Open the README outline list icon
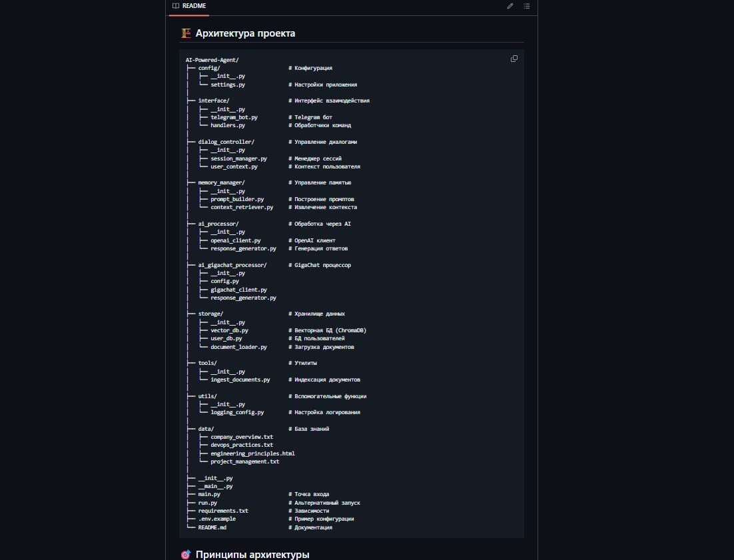The image size is (734, 560). 527,6
